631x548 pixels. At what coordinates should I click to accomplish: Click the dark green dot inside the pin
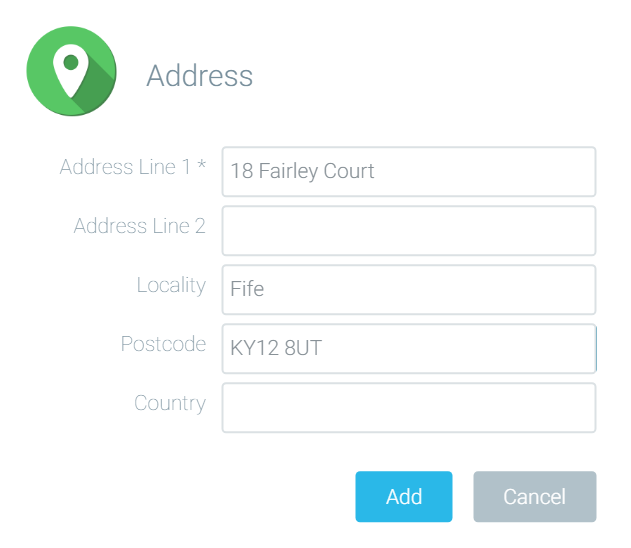pyautogui.click(x=71, y=62)
